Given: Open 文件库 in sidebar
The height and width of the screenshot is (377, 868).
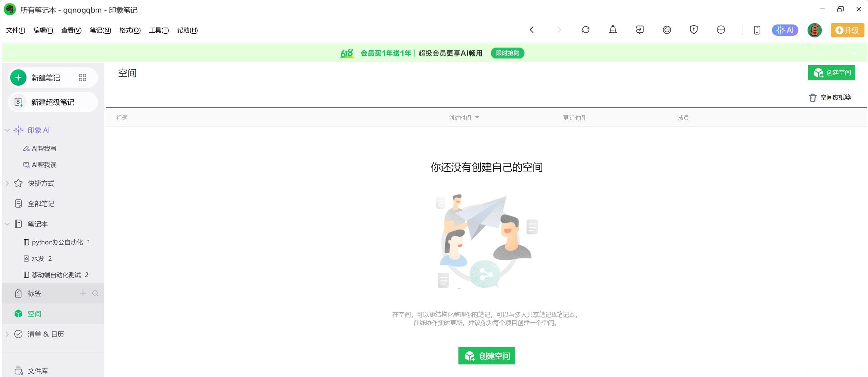Looking at the screenshot, I should coord(38,371).
